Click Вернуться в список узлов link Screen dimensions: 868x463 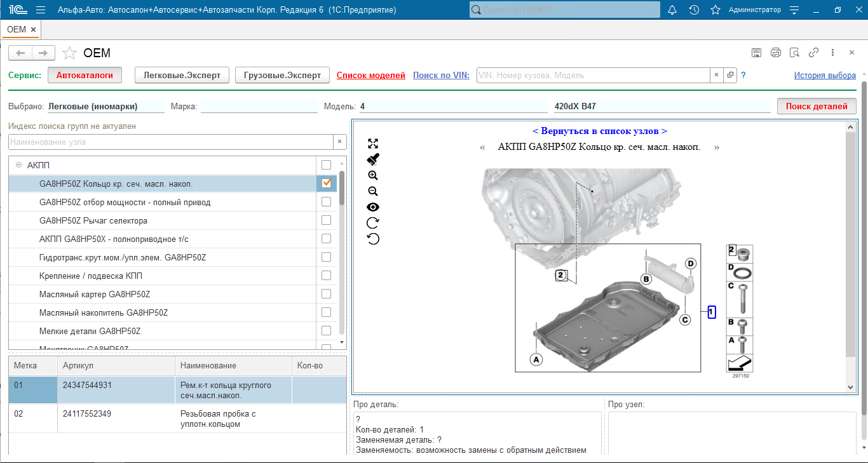pyautogui.click(x=599, y=131)
